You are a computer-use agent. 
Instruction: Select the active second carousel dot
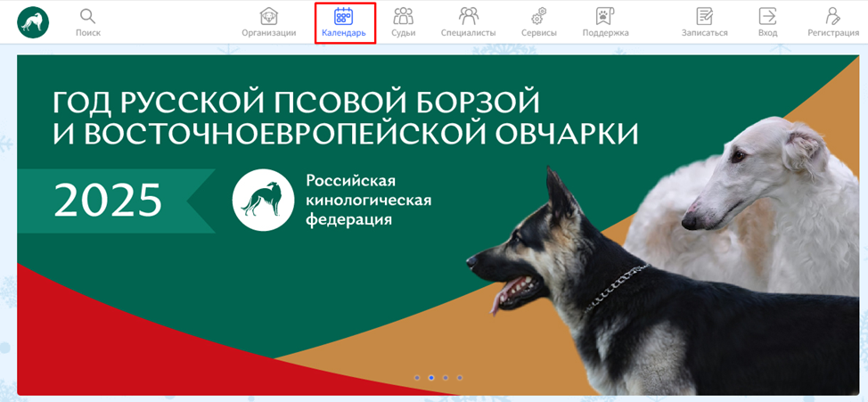pos(431,377)
